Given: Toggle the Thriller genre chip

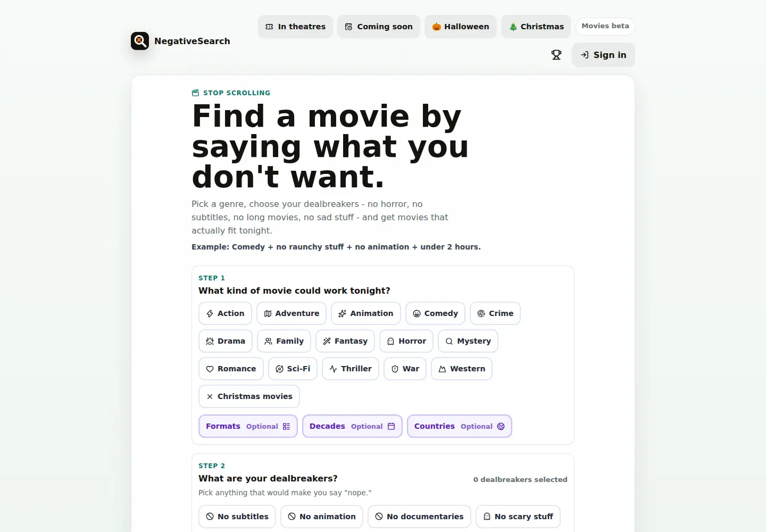Looking at the screenshot, I should [351, 369].
